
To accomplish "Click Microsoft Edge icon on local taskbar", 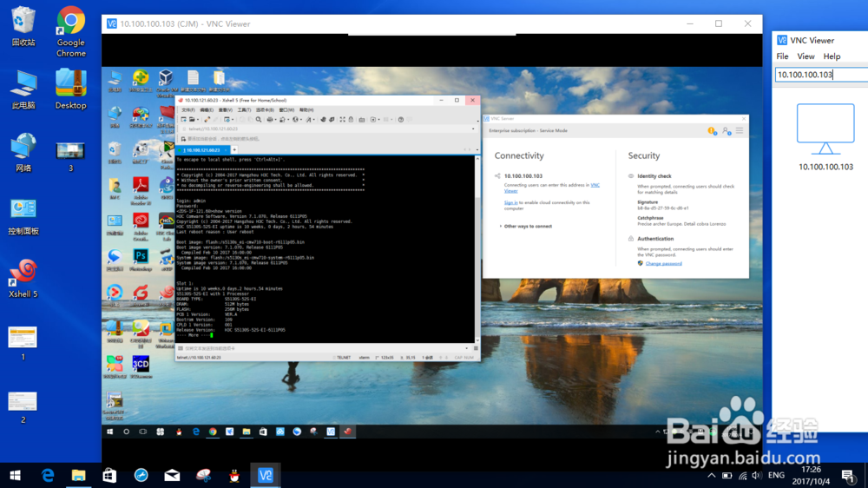I will pos(48,475).
